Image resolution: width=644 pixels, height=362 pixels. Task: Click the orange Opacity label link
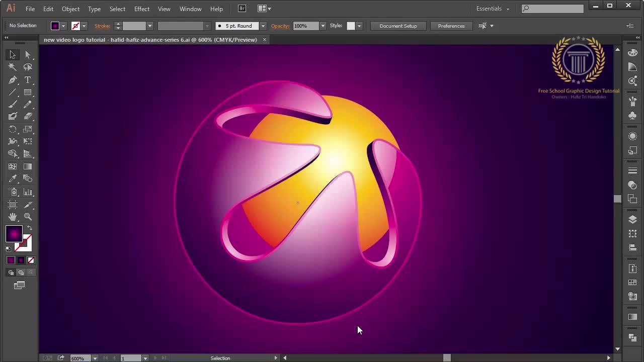(x=280, y=26)
